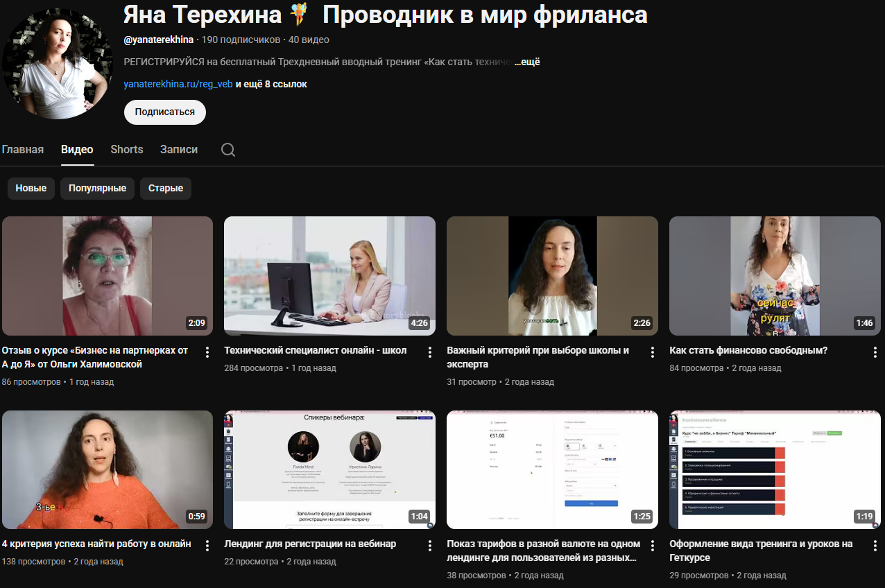The width and height of the screenshot is (885, 588).
Task: Open title «Лендинг для регистрации на вебинар»
Action: [311, 544]
